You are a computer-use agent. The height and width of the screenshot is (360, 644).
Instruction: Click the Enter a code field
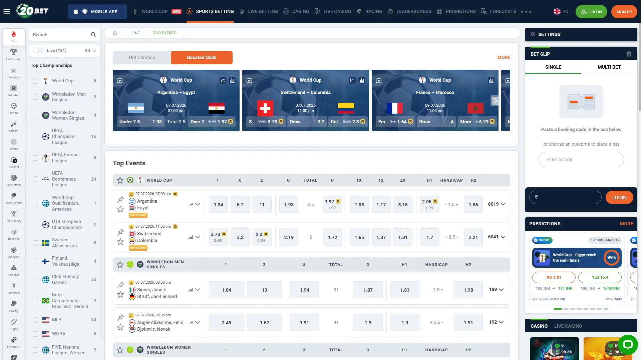pos(581,160)
